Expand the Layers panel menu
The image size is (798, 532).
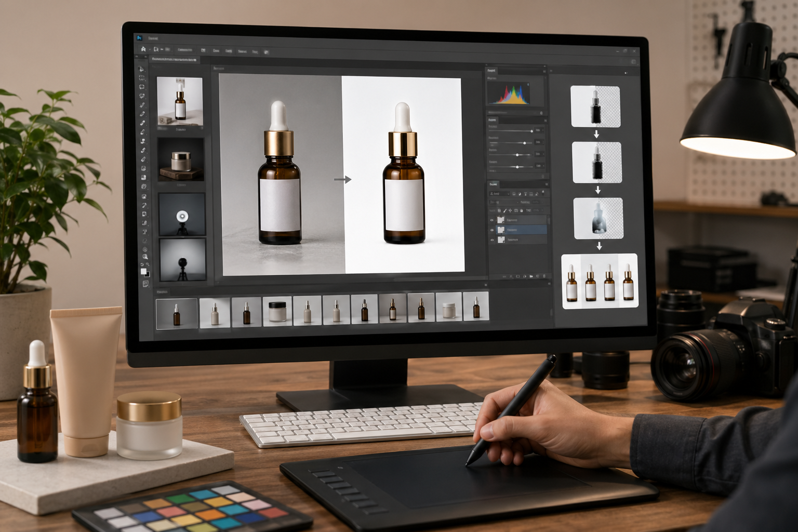547,184
